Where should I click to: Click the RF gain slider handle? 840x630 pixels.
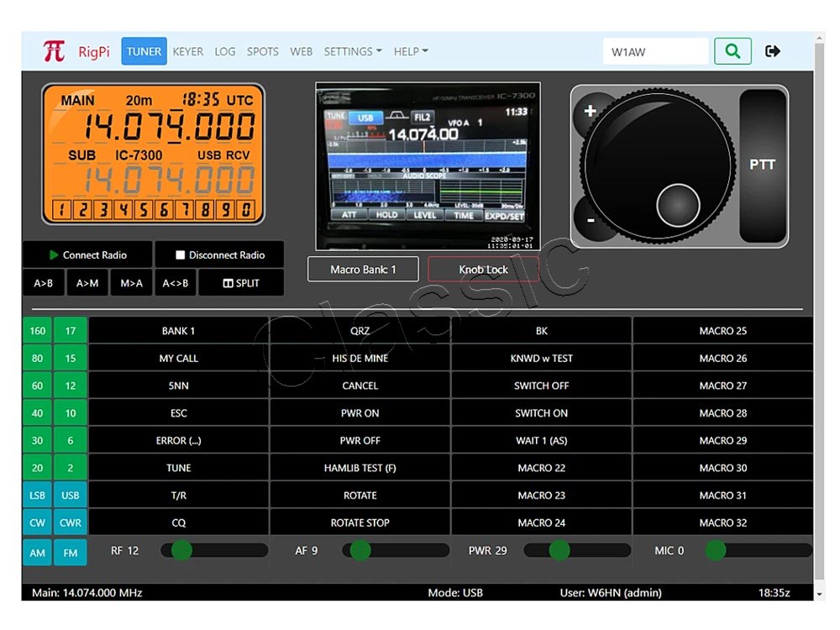(x=181, y=551)
